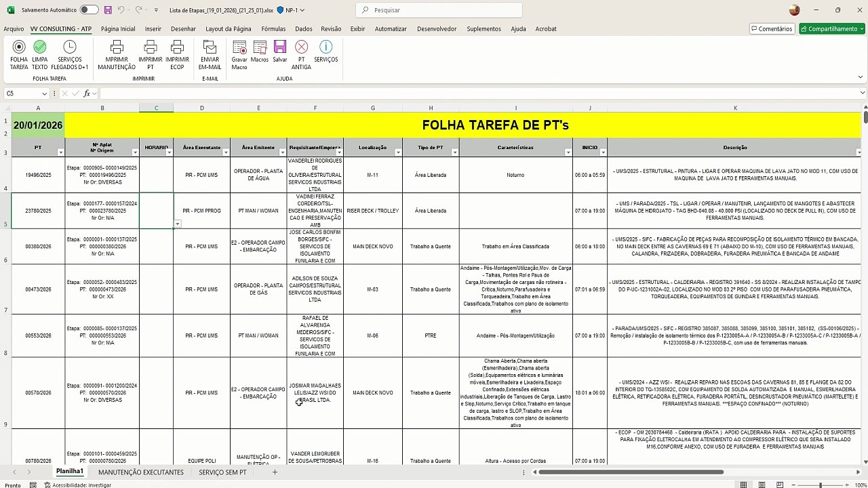
Task: Open Área Emitente filter dropdown
Action: point(282,152)
